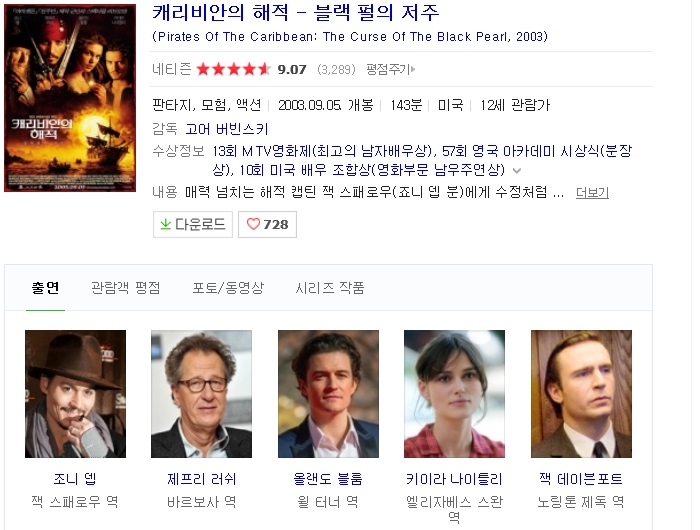Click 더보기 to expand synopsis

click(x=592, y=192)
